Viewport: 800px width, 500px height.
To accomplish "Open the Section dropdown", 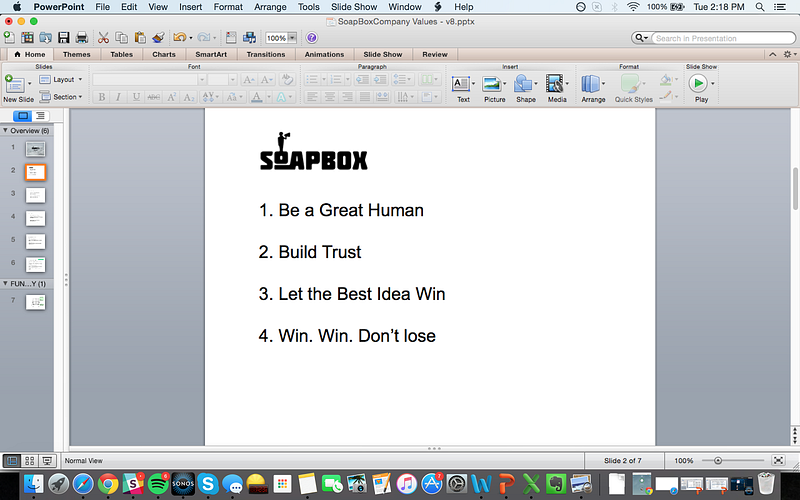I will point(61,96).
